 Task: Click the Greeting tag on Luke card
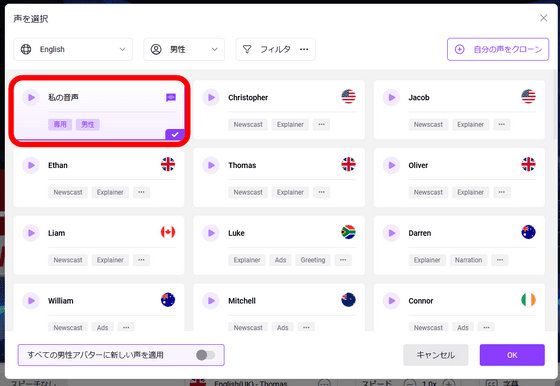(x=313, y=260)
